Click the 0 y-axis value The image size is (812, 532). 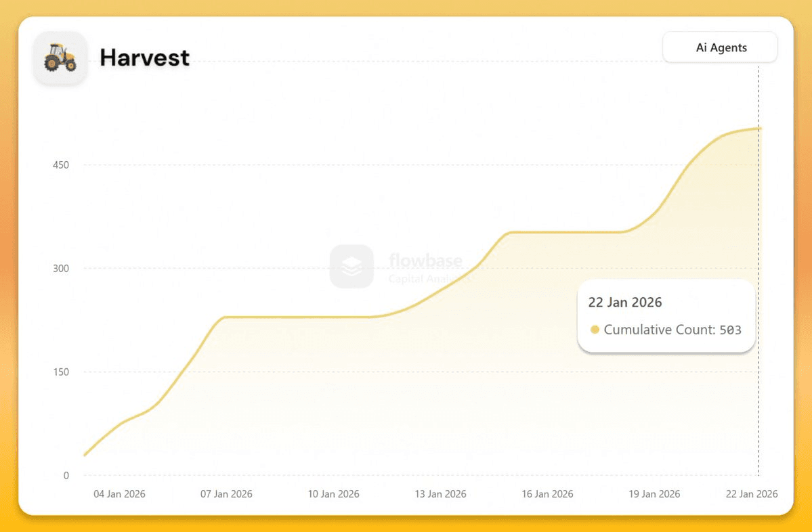tap(66, 475)
